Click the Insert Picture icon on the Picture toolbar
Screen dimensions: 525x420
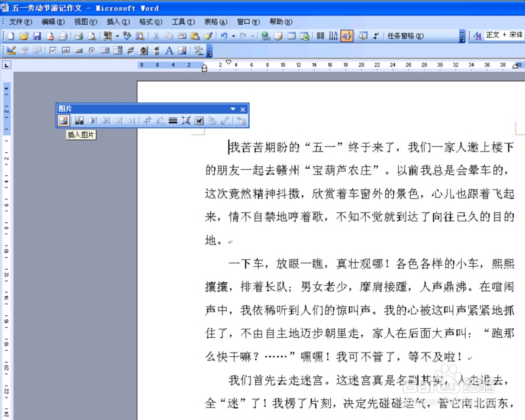point(63,121)
